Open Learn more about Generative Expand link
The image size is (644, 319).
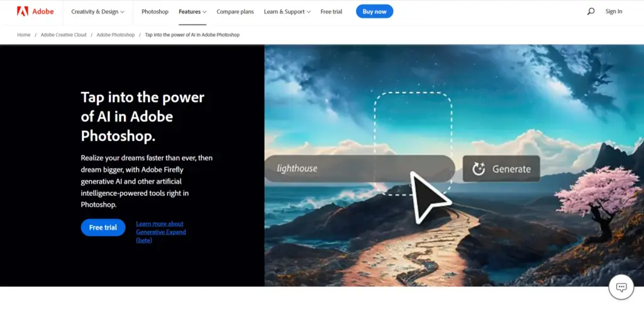[x=161, y=232]
